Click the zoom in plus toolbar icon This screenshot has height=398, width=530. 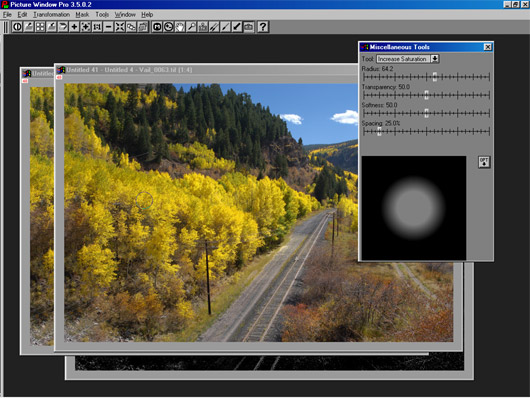coord(74,27)
